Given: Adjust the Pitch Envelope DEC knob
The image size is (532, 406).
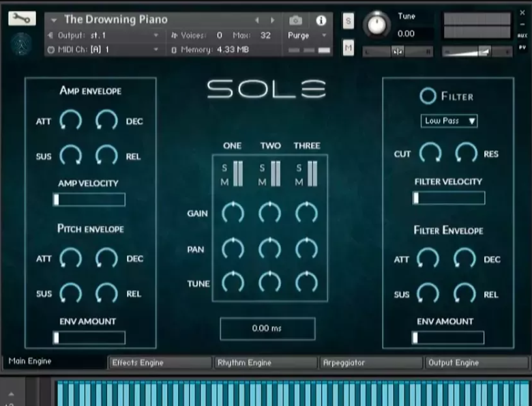Looking at the screenshot, I should point(106,258).
